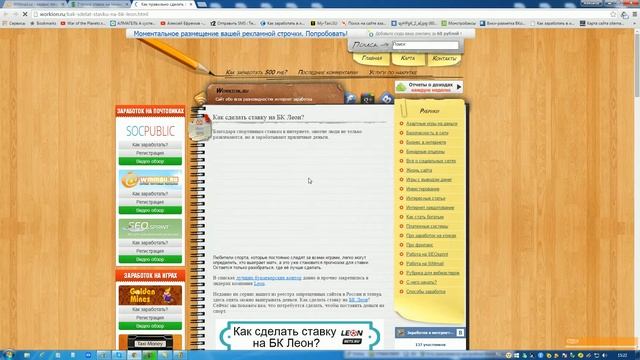The height and width of the screenshot is (360, 640).
Task: Open 'Инвестирование' category link
Action: coord(422,189)
